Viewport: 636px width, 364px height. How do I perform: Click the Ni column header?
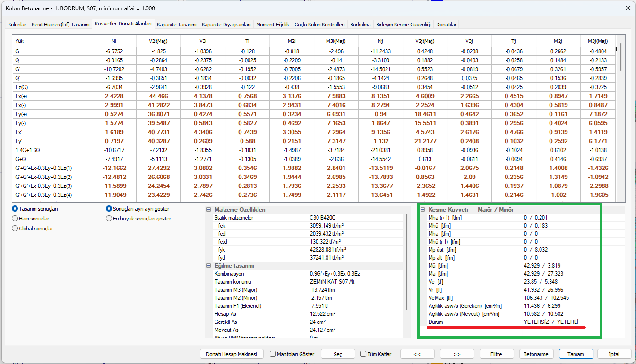coord(114,41)
